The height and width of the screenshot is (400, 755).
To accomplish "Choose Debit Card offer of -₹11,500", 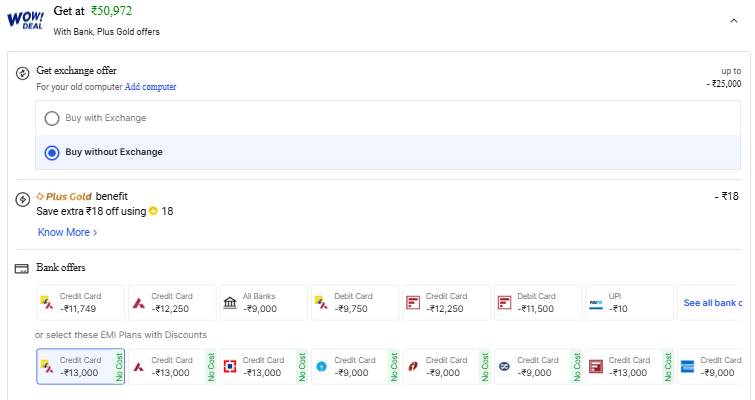I will (538, 302).
